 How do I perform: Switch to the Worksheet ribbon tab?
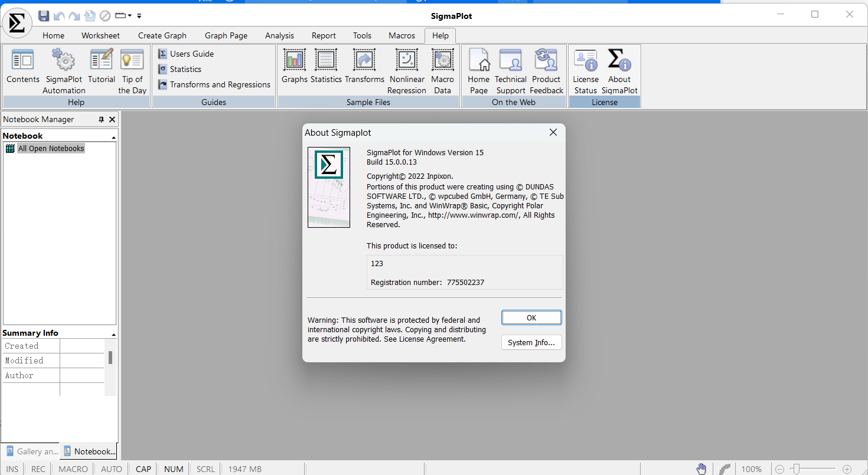pyautogui.click(x=100, y=35)
